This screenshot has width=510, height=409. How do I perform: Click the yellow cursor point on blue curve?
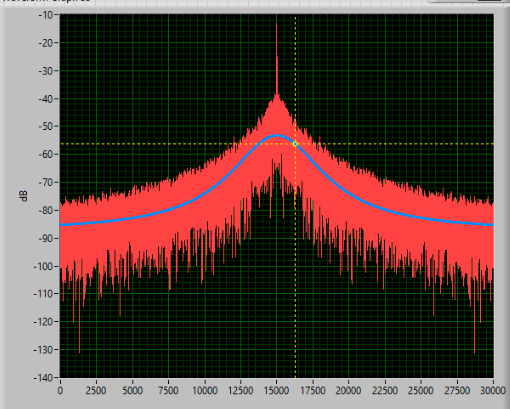[x=295, y=144]
